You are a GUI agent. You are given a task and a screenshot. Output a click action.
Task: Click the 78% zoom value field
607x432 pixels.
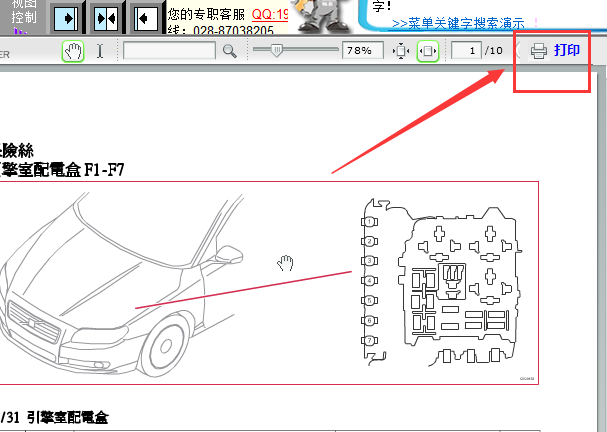(363, 50)
